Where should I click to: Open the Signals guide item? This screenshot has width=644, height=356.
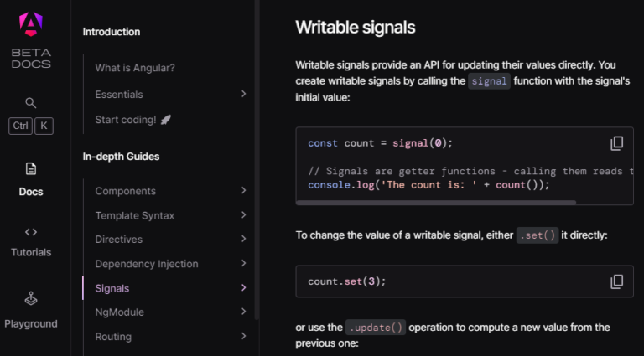(x=112, y=288)
